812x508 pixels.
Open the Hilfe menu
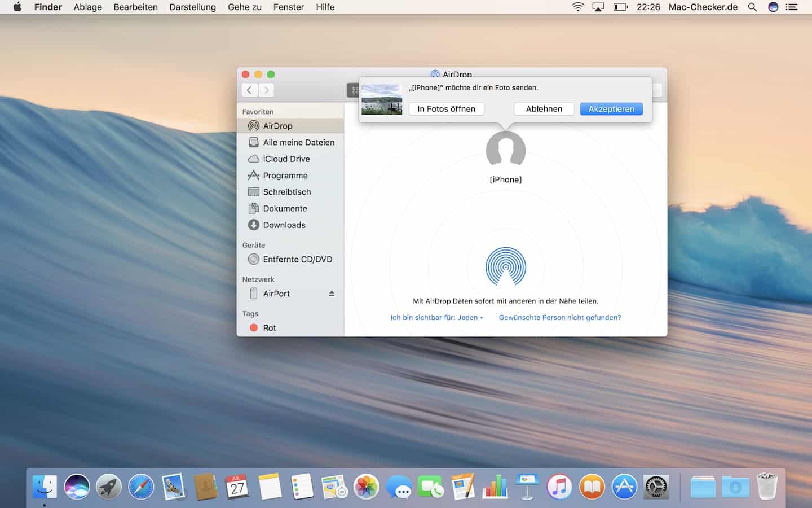325,7
